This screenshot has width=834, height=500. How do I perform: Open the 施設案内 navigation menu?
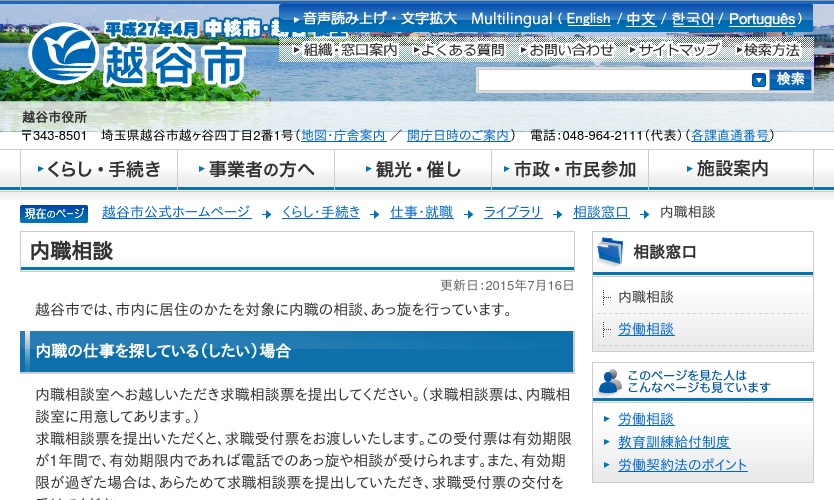coord(727,170)
